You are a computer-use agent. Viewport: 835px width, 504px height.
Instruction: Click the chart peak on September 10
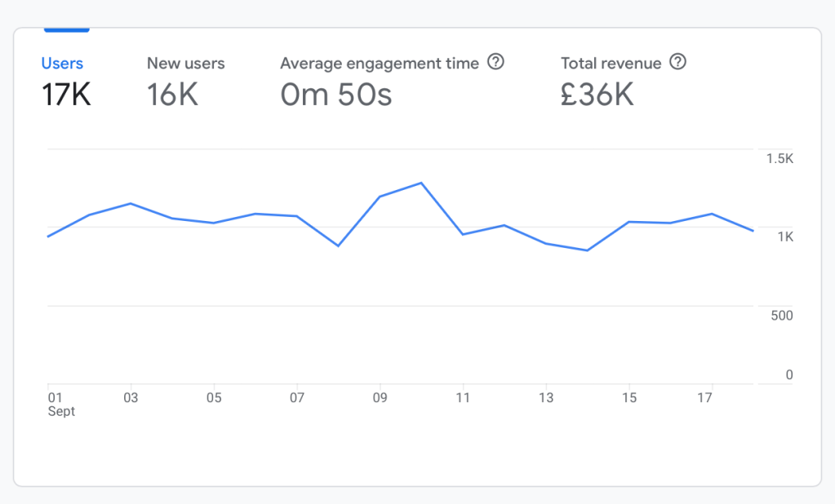point(421,184)
